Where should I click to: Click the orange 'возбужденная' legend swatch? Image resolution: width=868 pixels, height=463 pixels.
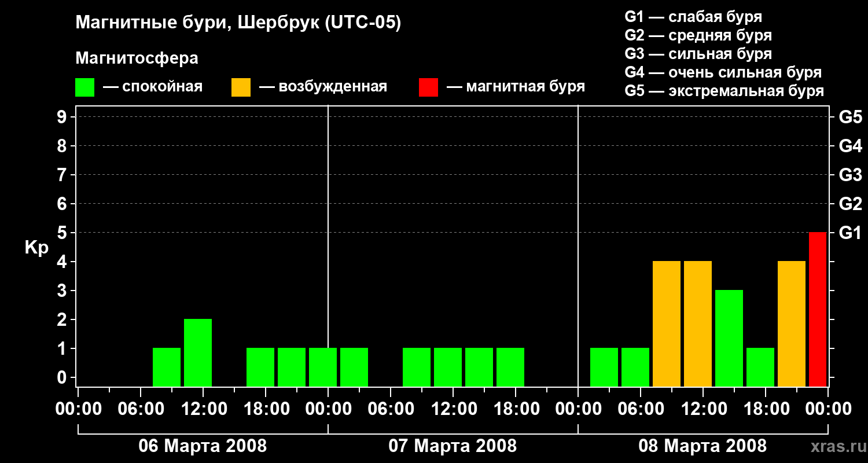point(241,87)
